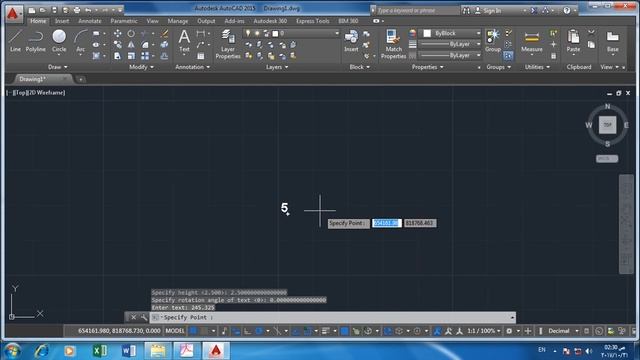Click the TOP face of the ViewCube

coord(607,125)
